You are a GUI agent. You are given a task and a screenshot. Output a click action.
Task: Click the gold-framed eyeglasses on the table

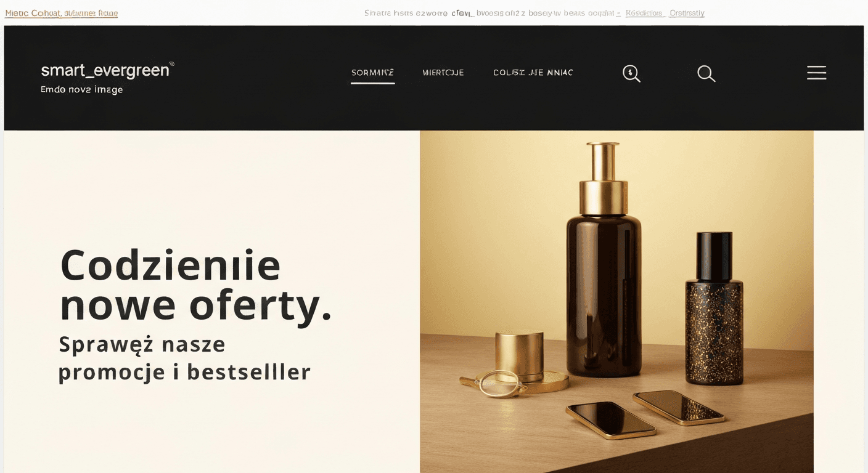point(493,382)
